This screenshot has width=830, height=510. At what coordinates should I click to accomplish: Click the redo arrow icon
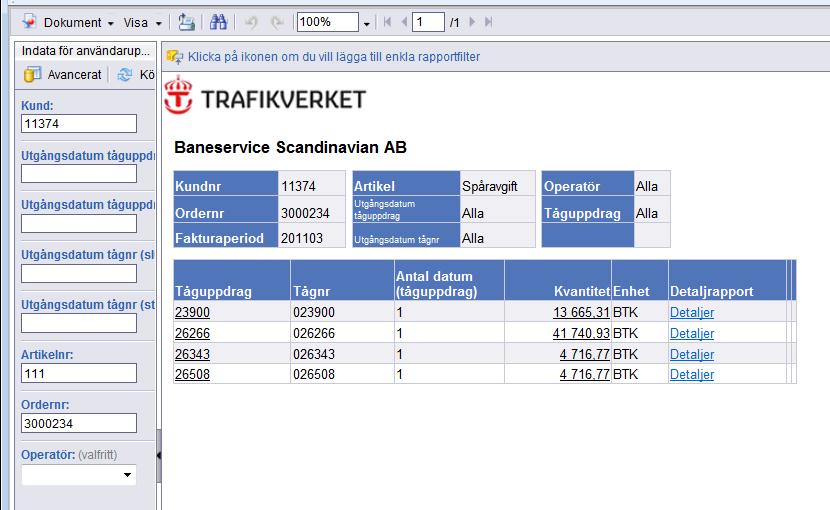(x=277, y=22)
